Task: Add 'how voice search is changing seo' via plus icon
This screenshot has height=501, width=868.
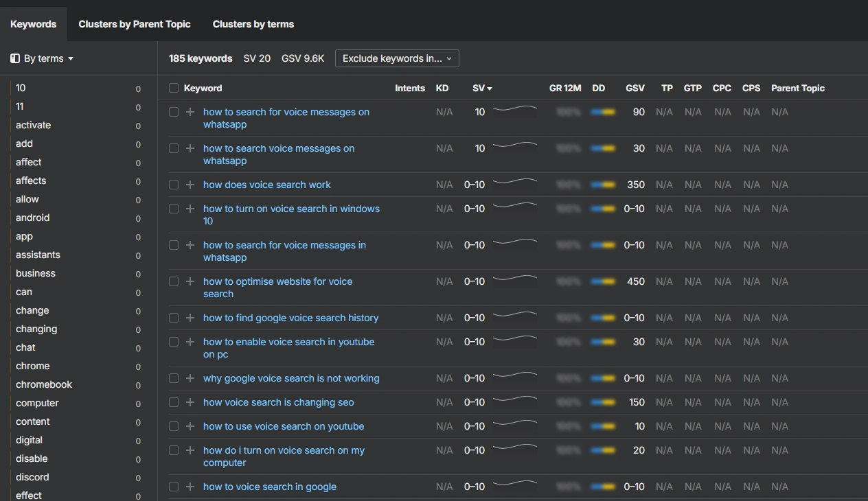Action: pyautogui.click(x=190, y=402)
